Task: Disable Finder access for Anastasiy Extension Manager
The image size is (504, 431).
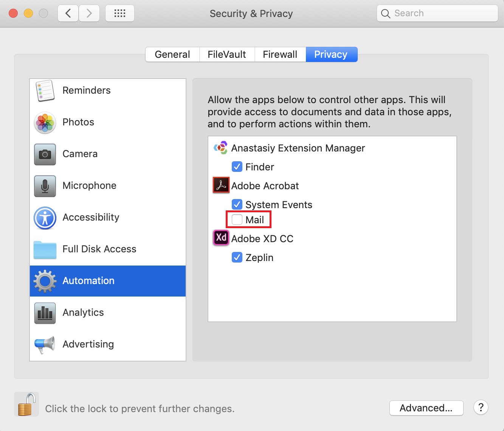Action: pos(237,167)
